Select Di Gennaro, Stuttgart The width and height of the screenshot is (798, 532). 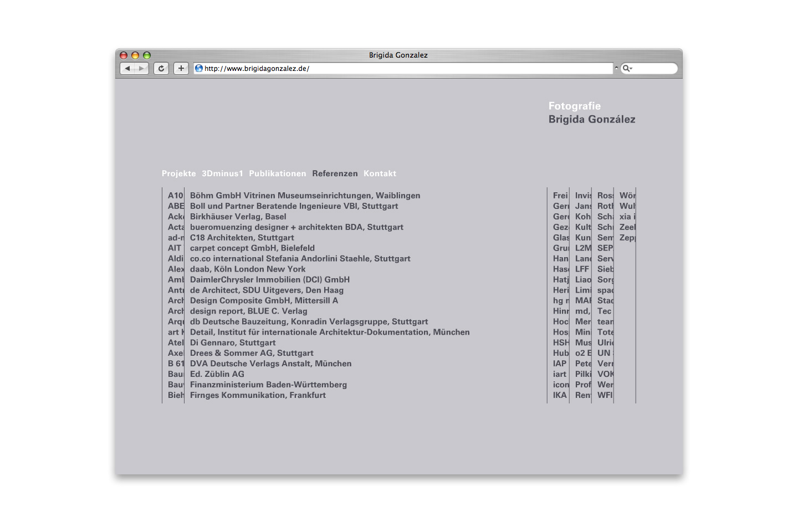[233, 343]
